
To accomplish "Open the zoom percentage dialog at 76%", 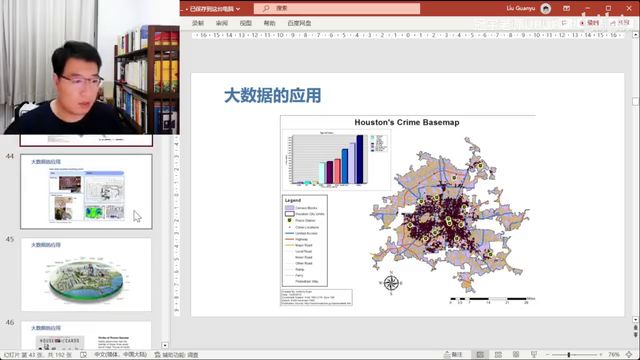I will pyautogui.click(x=614, y=355).
